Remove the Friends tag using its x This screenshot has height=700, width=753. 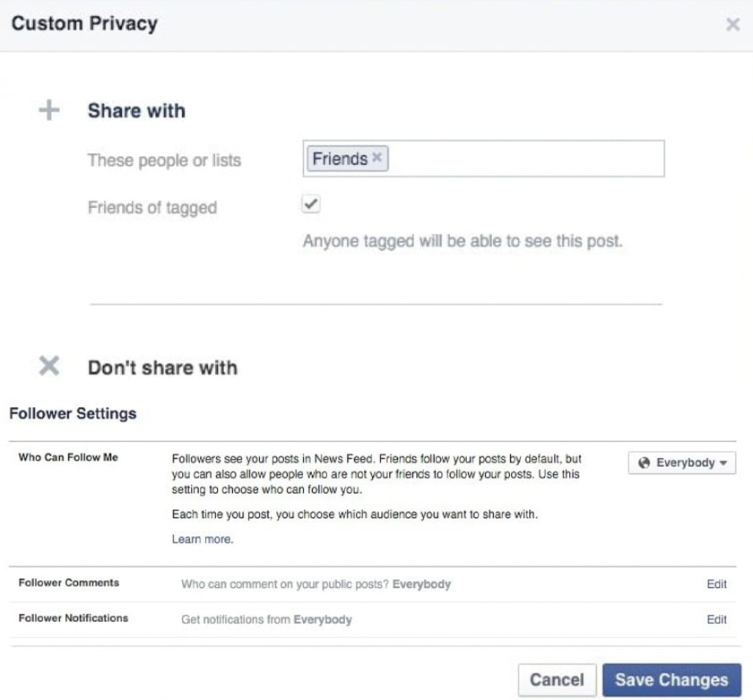pyautogui.click(x=377, y=159)
